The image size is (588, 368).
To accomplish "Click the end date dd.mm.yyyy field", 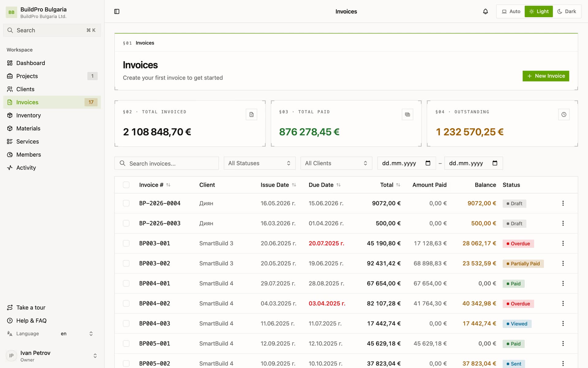I will pyautogui.click(x=473, y=163).
